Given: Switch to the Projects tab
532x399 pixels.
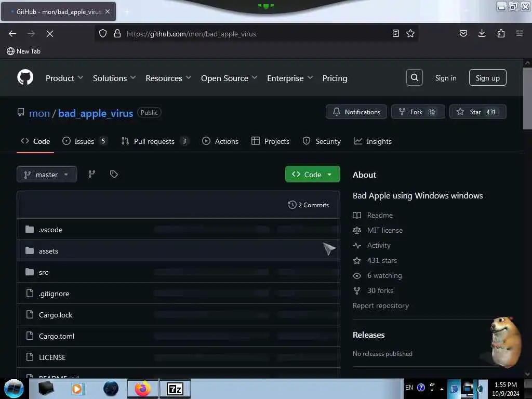Looking at the screenshot, I should 270,141.
